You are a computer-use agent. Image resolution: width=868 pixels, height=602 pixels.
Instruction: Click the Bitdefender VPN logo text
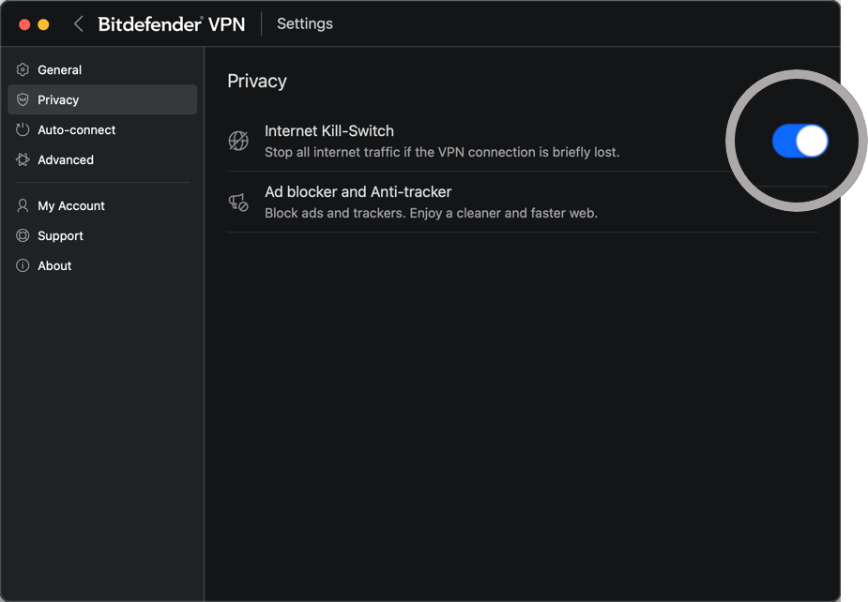point(172,23)
